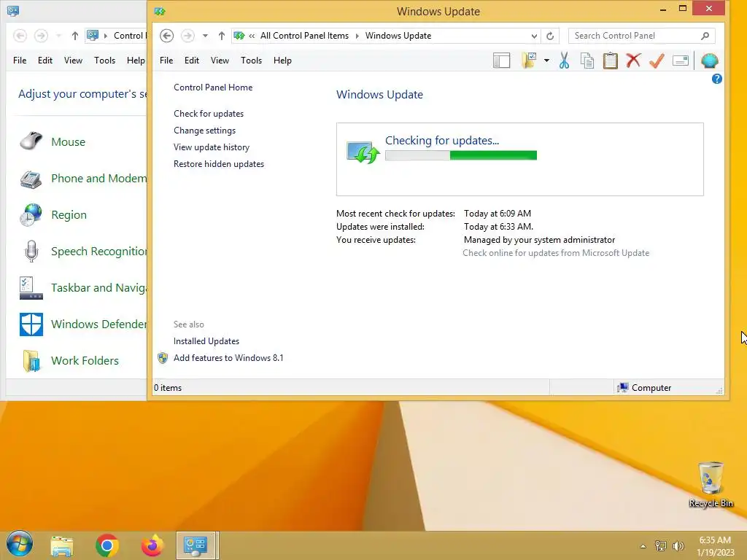Open Phone and Modem in Control Panel
The image size is (747, 560).
[98, 178]
